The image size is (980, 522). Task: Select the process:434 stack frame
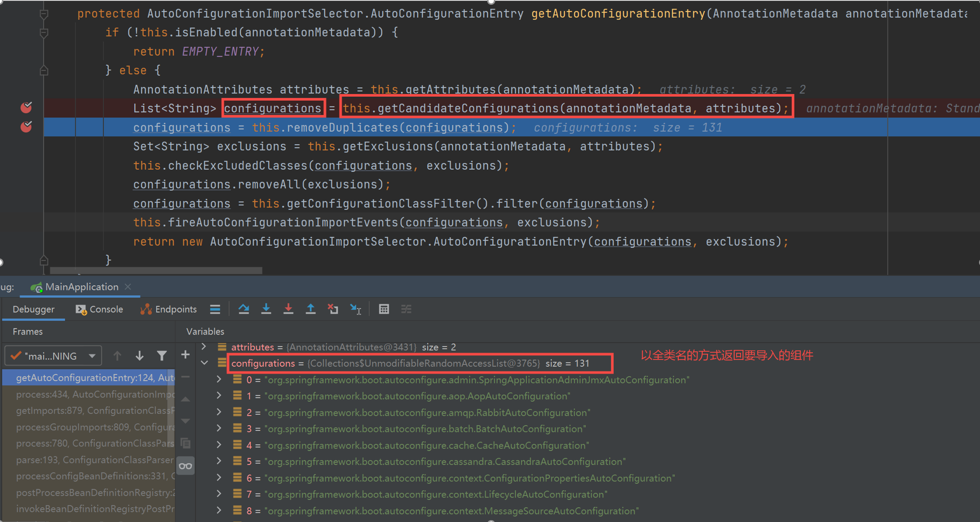(x=91, y=394)
